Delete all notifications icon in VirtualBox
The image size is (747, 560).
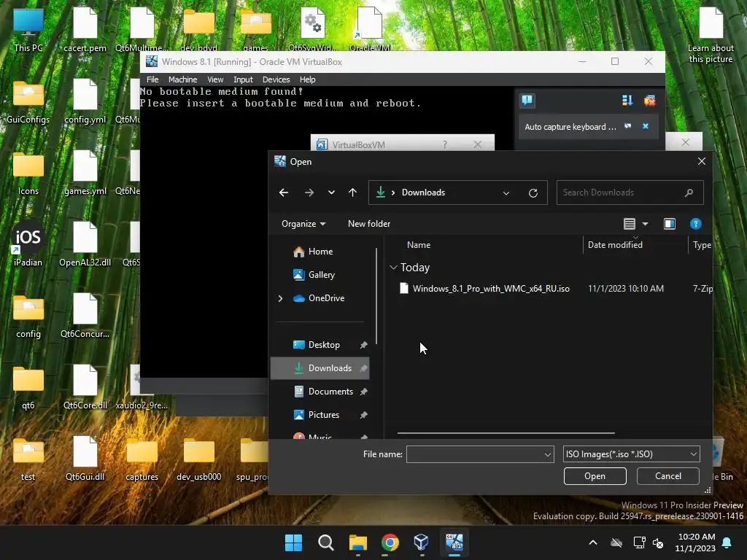point(650,100)
